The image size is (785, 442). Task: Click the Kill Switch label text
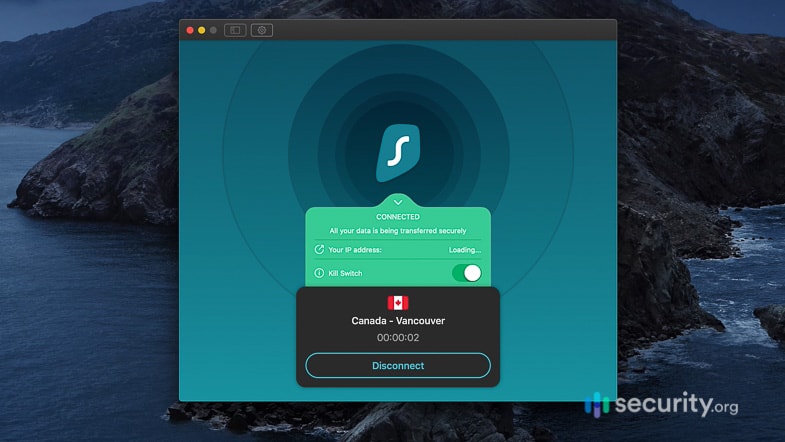(x=346, y=273)
